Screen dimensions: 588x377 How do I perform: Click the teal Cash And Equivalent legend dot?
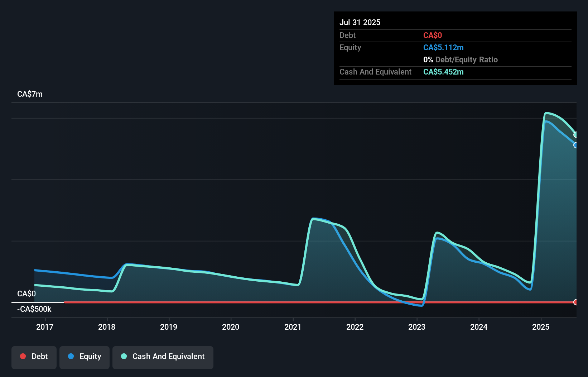tap(124, 356)
